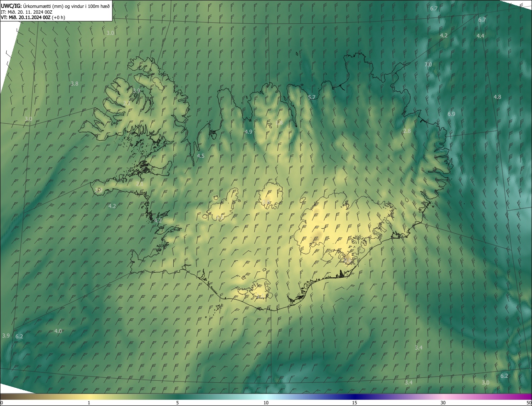Viewport: 532px width, 406px height.
Task: Click the 5.7 value label on the map
Action: 312,97
